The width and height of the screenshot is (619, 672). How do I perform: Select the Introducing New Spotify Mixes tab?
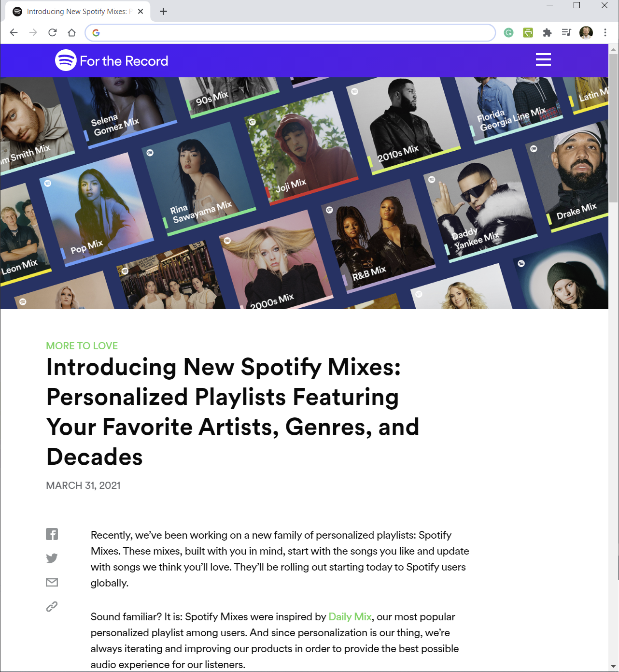[x=78, y=11]
